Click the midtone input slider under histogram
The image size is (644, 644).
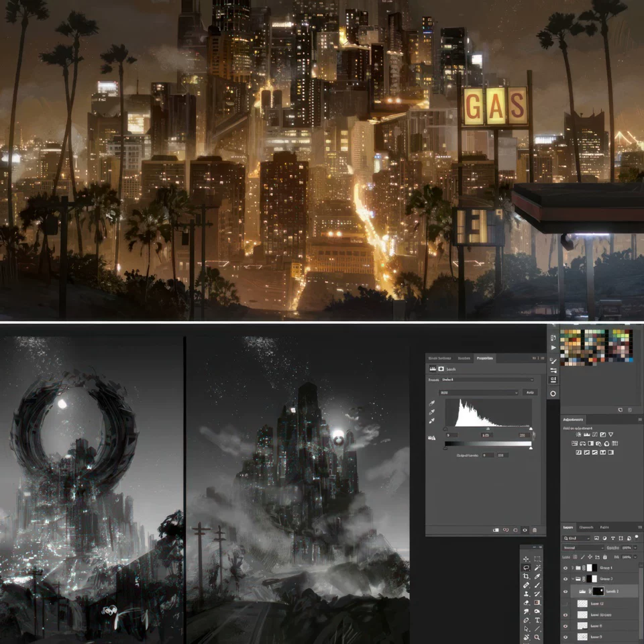[488, 429]
